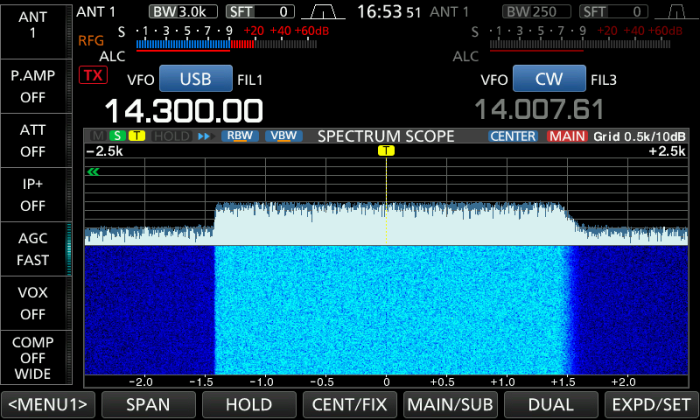Tap the main passband filter shape icon
The image size is (700, 420).
pos(323,12)
